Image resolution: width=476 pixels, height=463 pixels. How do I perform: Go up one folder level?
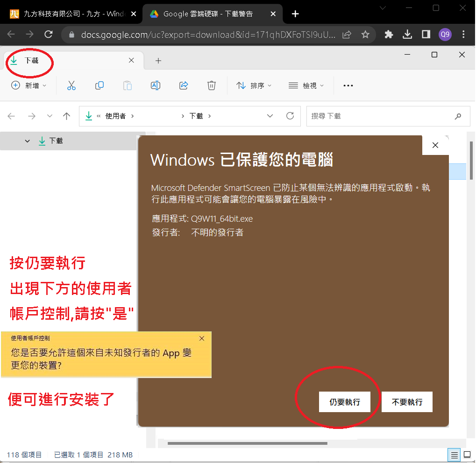click(x=66, y=116)
